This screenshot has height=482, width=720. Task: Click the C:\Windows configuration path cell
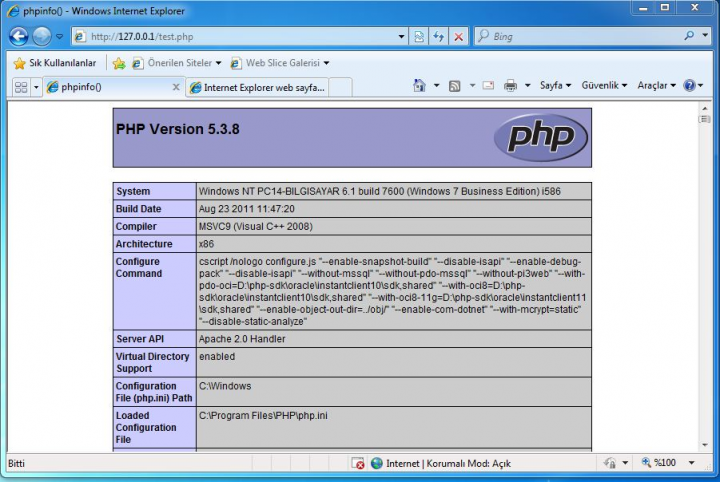394,392
